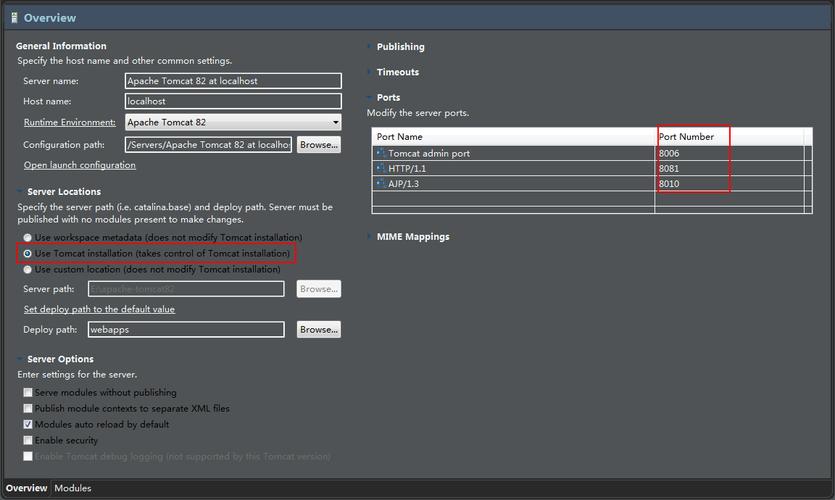Click Set deploy path to the default value
Image resolution: width=835 pixels, height=500 pixels.
[x=99, y=309]
